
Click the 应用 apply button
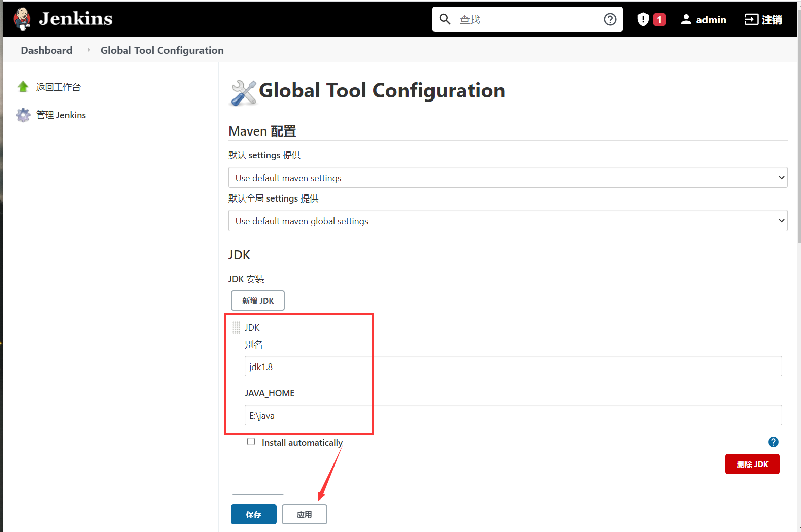pos(305,514)
